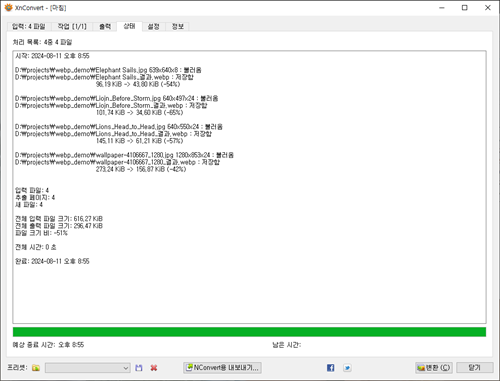The width and height of the screenshot is (500, 381).
Task: Select the 상태 tab
Action: (129, 26)
